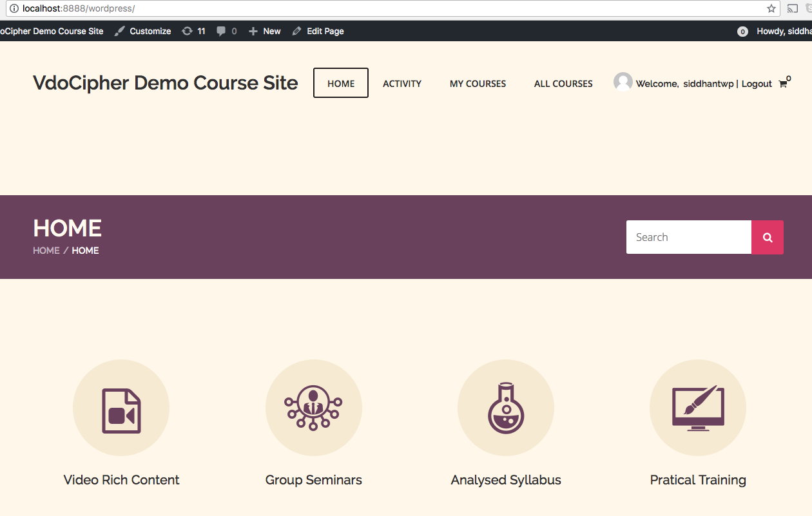Open the New content menu
The height and width of the screenshot is (516, 812).
pos(265,31)
